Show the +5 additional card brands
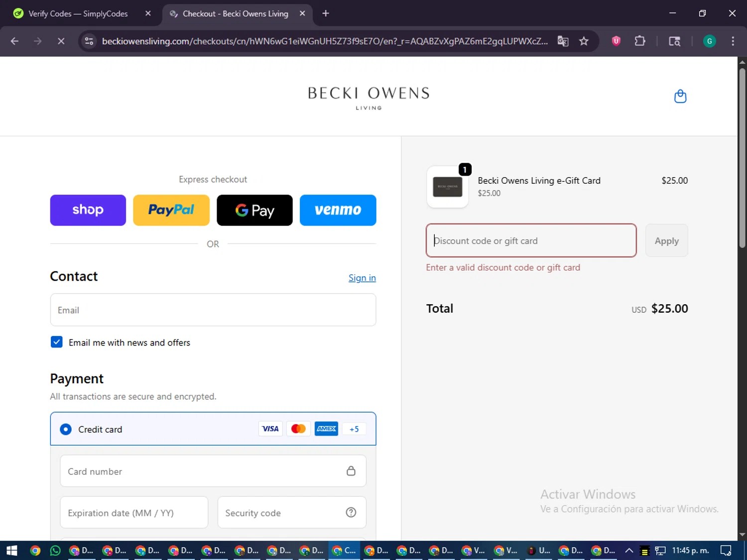Screen dimensions: 747x560 click(354, 429)
